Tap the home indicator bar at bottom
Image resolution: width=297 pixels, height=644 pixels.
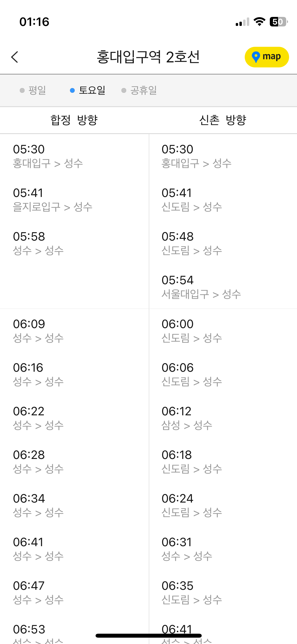tap(149, 636)
